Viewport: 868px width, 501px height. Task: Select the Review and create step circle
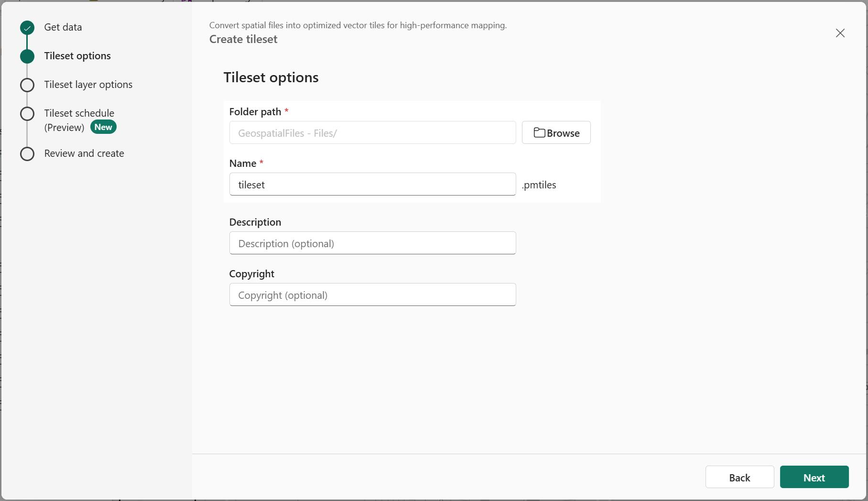[27, 154]
